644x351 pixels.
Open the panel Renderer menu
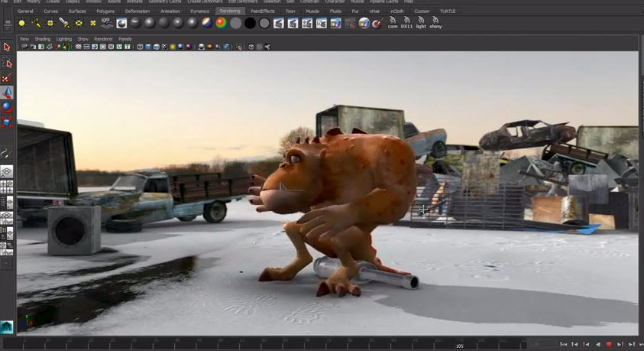coord(103,39)
